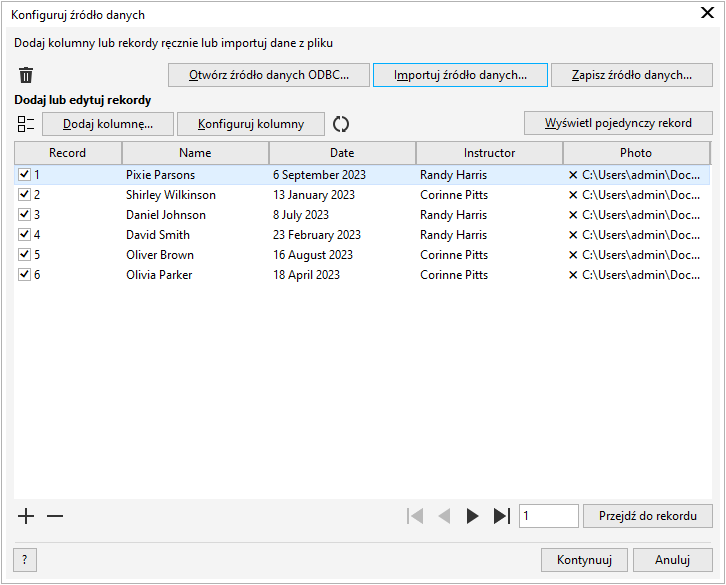This screenshot has height=585, width=726.
Task: Click the Instructor column header
Action: coord(489,153)
